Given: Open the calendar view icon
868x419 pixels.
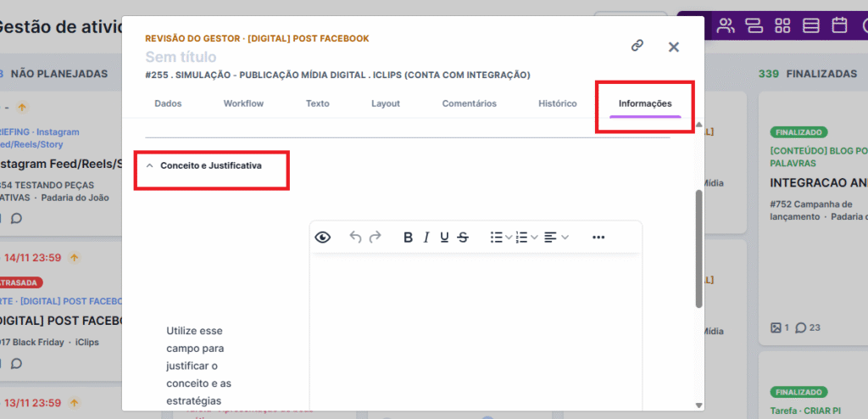Looking at the screenshot, I should click(x=839, y=25).
